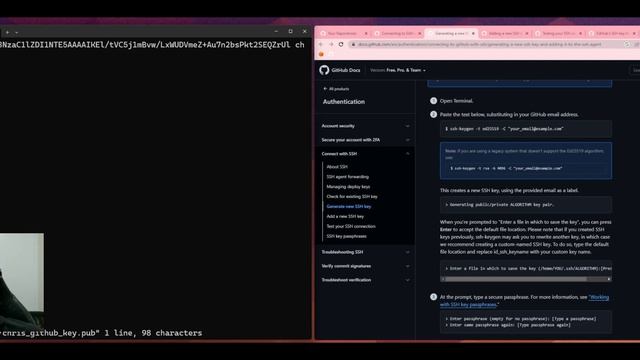Close the terminal window
Viewport: 640px width, 360px height.
304,31
